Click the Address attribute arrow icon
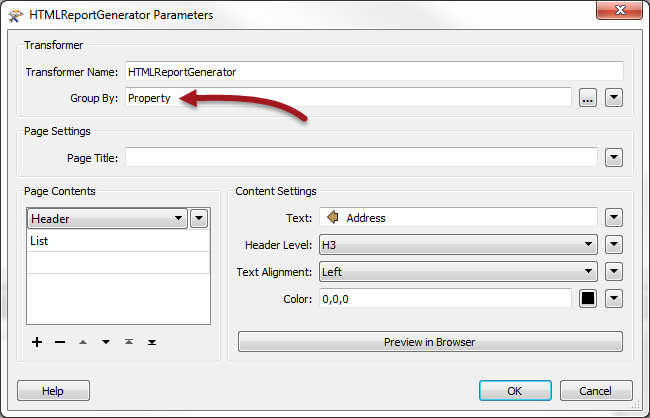Viewport: 650px width, 418px height. click(332, 217)
